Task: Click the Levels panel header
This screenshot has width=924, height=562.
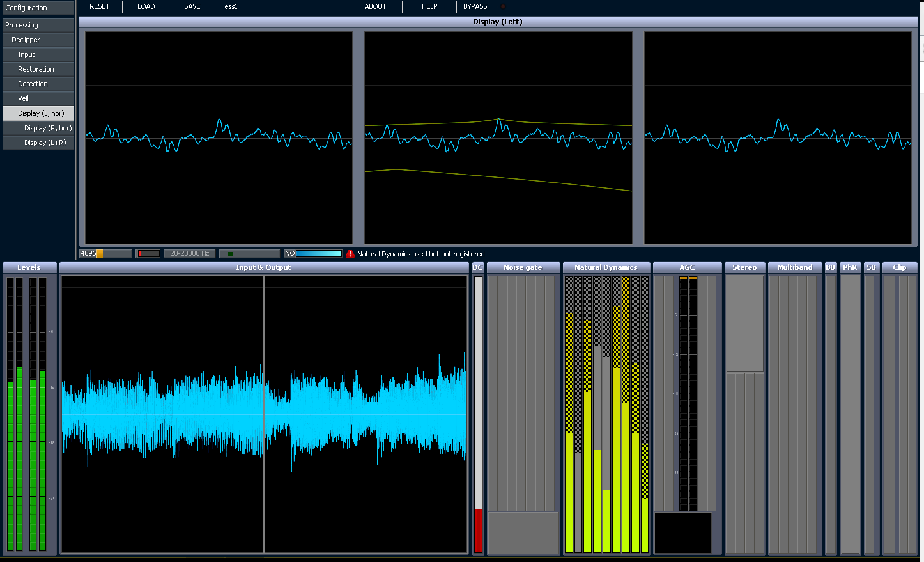Action: click(29, 267)
